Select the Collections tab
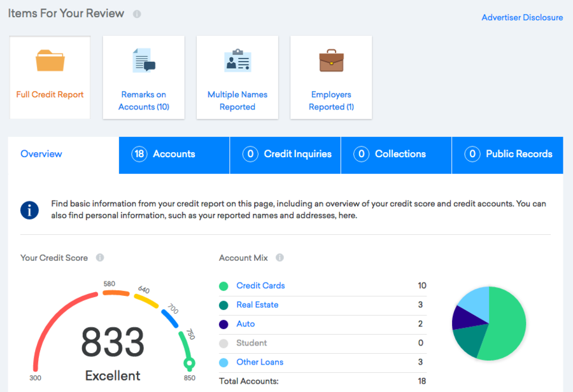Viewport: 573px width, 392px height. coord(396,154)
